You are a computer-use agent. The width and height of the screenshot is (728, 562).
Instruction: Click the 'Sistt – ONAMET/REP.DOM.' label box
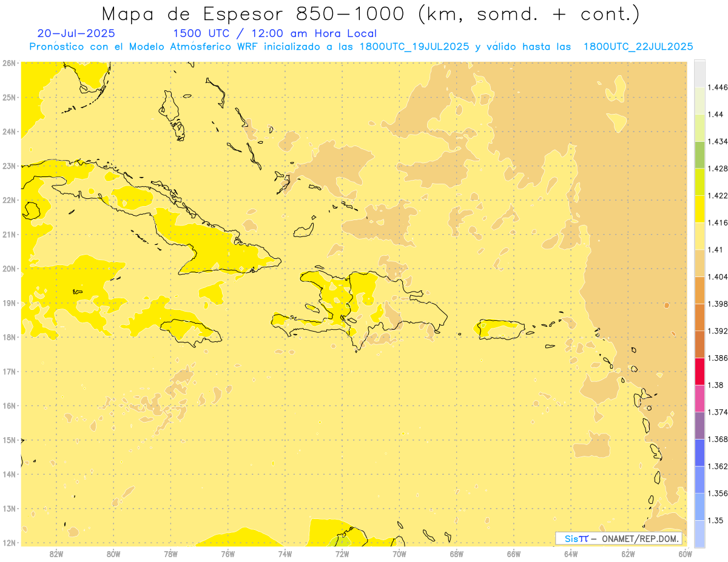point(619,538)
